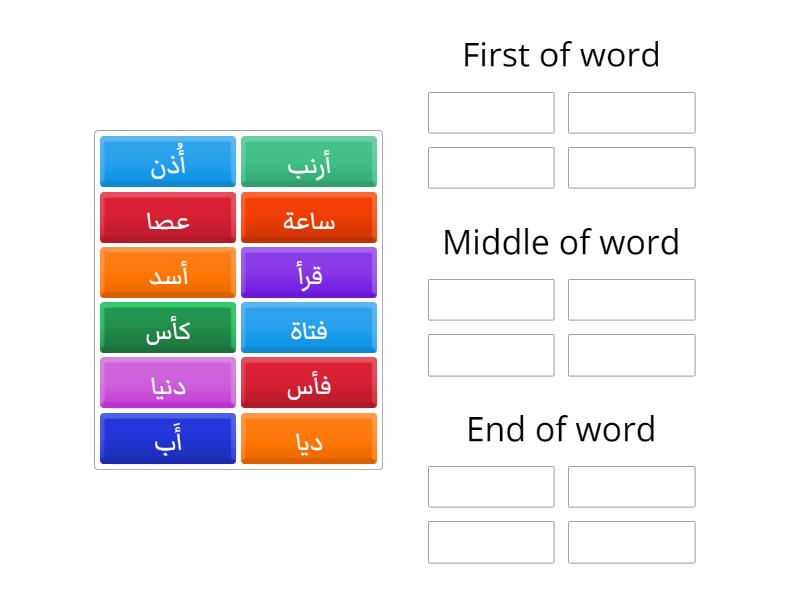Click the First of word heading
Viewport: 800px width, 600px height.
click(x=560, y=55)
